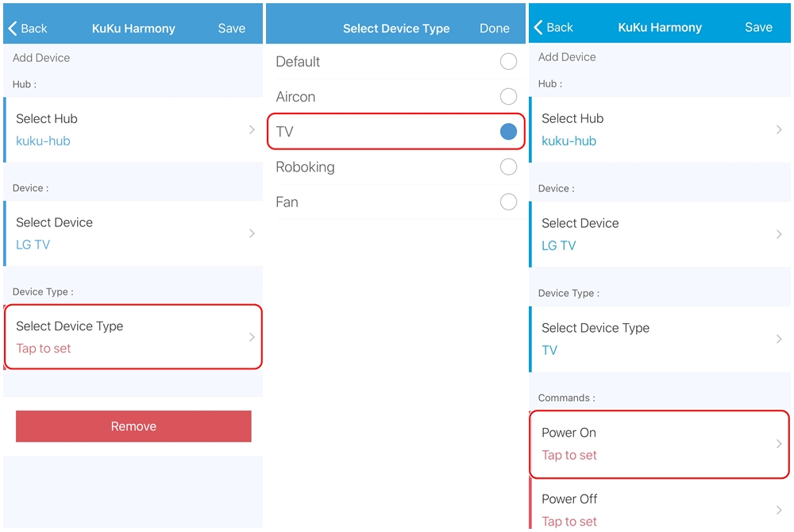Click the Roboking label text
The height and width of the screenshot is (532, 794).
coord(306,167)
